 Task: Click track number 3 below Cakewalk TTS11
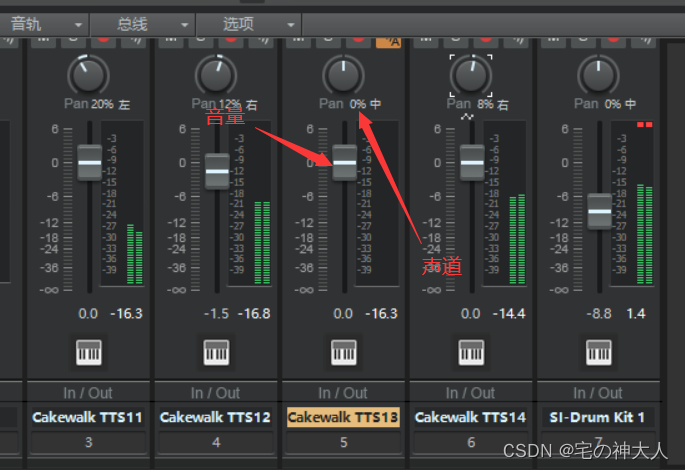pos(89,442)
